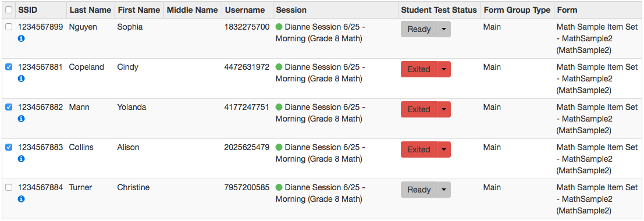Sort by the Last Name column header

(90, 10)
